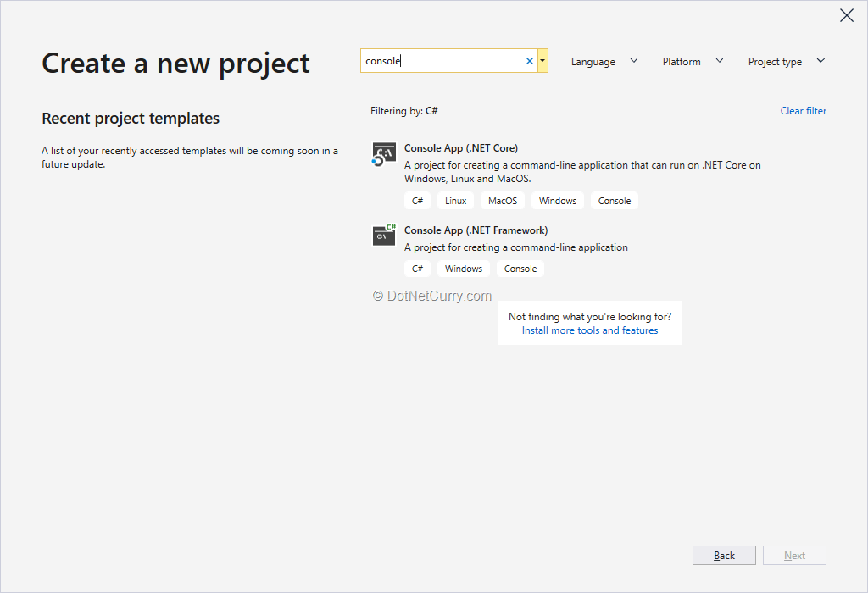
Task: Clear search text with the X icon
Action: [x=530, y=61]
